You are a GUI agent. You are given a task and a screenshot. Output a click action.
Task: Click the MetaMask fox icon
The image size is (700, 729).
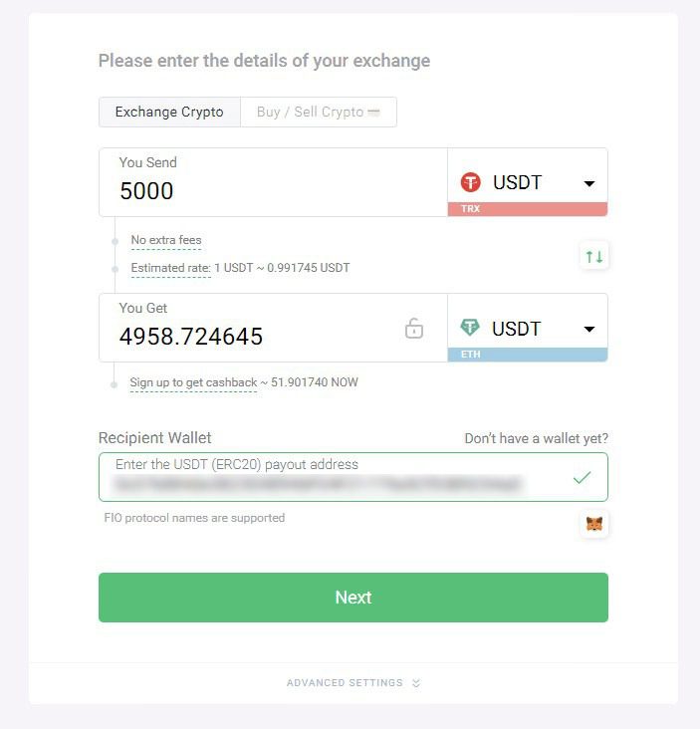(594, 524)
